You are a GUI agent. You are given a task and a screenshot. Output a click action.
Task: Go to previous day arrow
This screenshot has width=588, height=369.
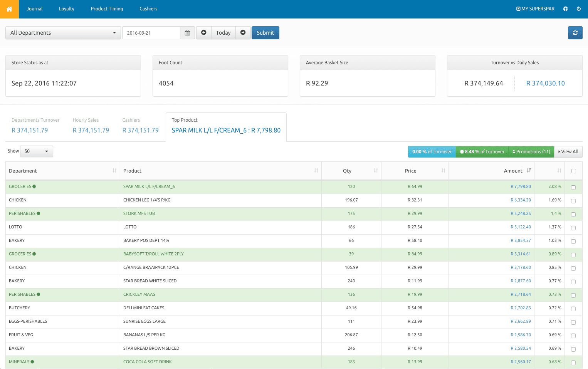click(204, 33)
